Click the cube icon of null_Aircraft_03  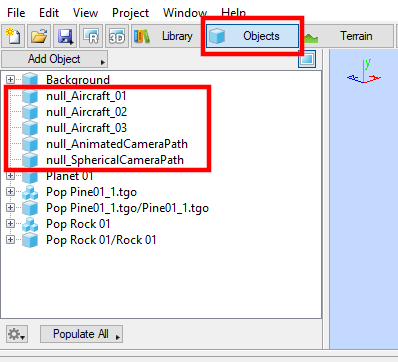30,128
